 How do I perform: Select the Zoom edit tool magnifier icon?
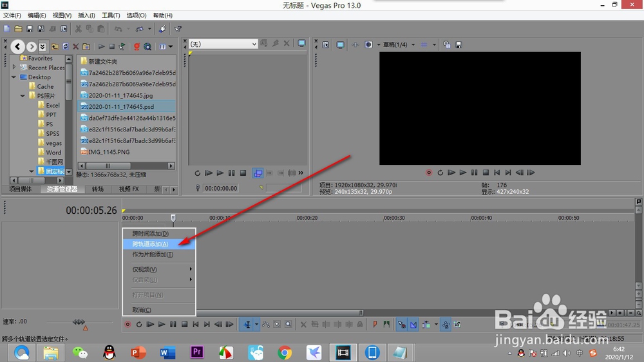point(289,324)
